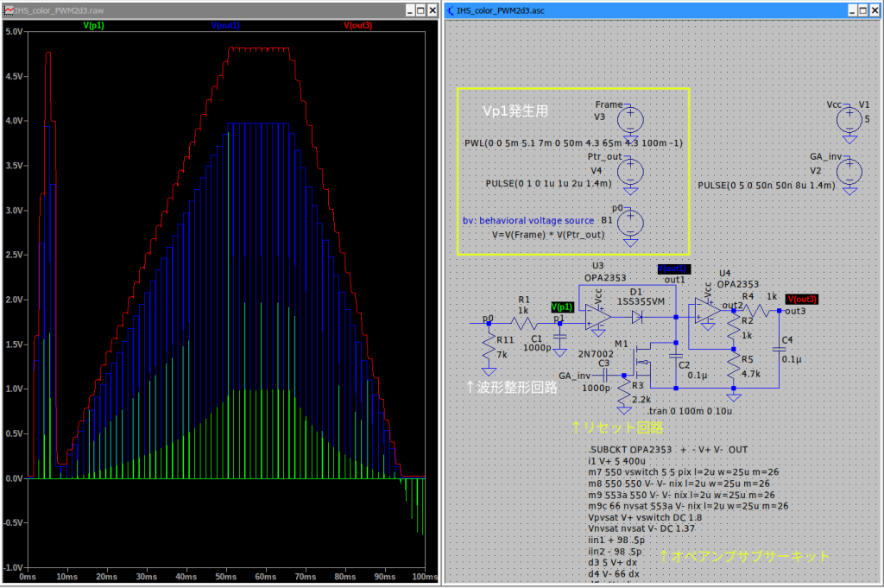Click the 'Vnvsat nvsat V- DC 1.37' line

641,528
